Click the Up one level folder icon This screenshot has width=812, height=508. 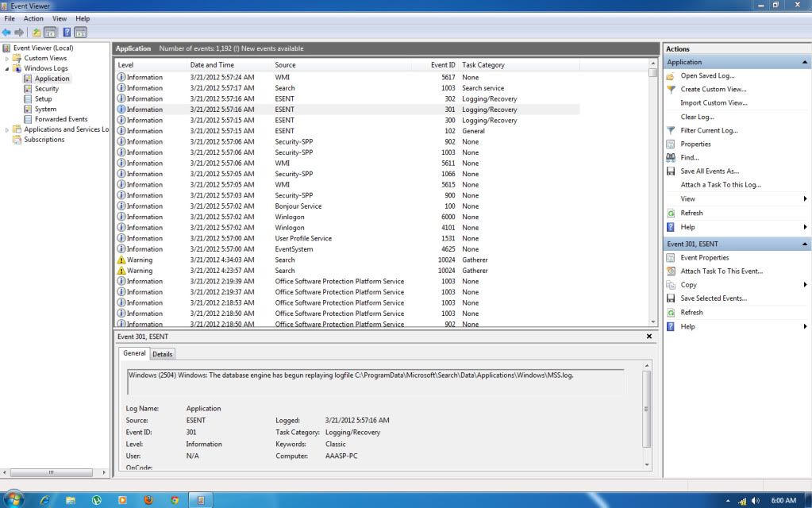click(x=37, y=33)
